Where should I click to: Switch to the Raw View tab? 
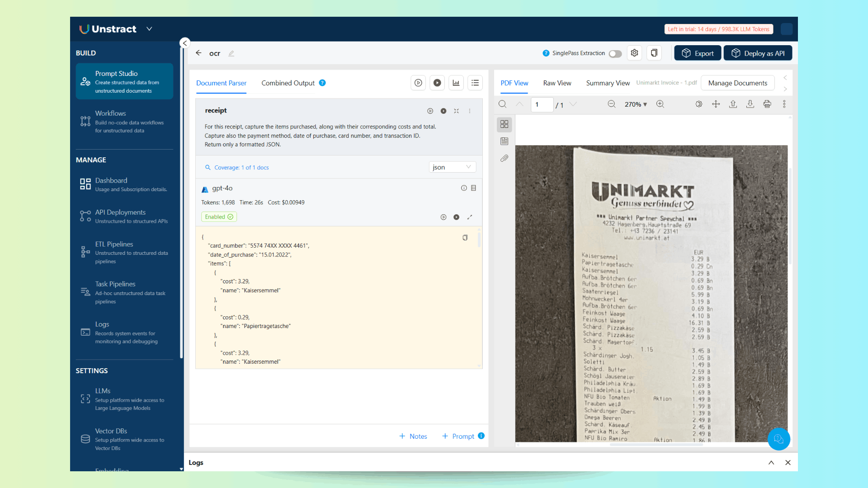click(x=557, y=83)
